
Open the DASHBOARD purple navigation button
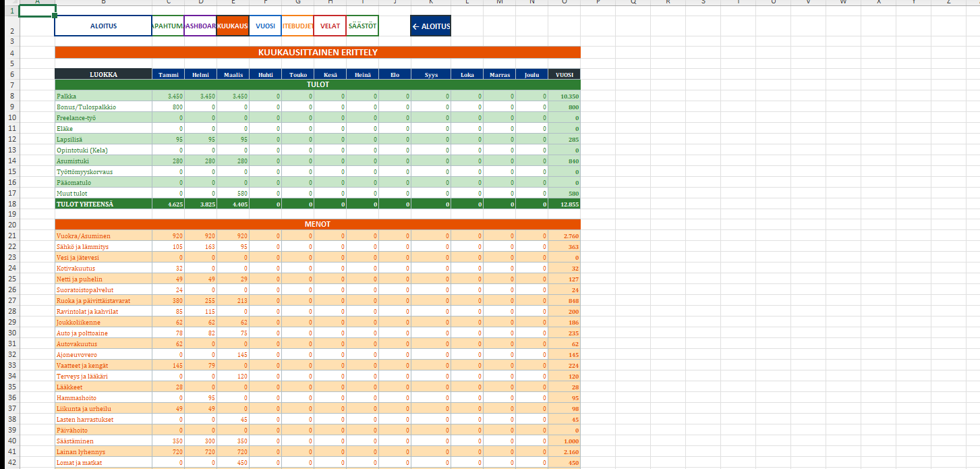click(200, 26)
